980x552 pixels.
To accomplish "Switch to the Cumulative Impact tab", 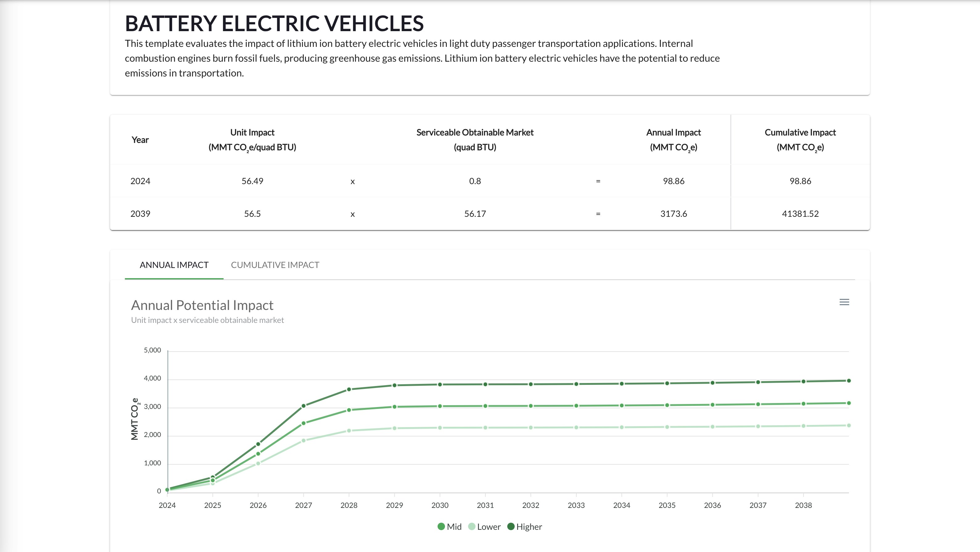I will click(275, 265).
